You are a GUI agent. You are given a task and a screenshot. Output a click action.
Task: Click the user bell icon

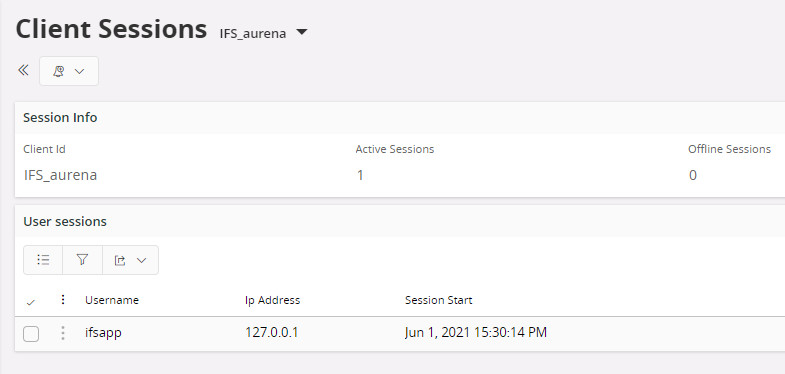click(x=59, y=71)
